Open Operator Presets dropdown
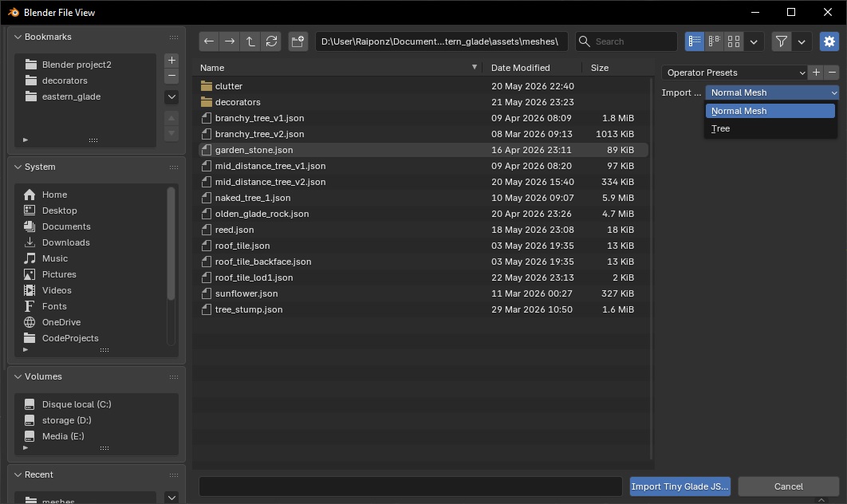Screen dimensions: 847x504 [x=735, y=73]
